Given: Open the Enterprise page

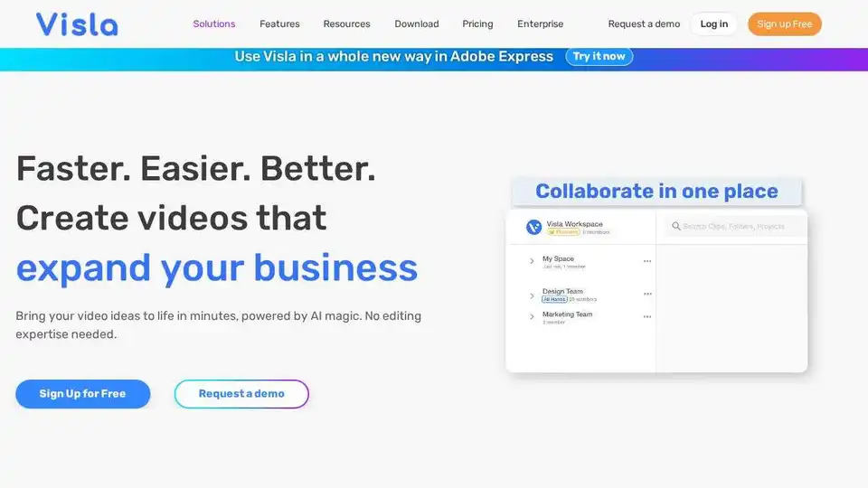Looking at the screenshot, I should 541,23.
